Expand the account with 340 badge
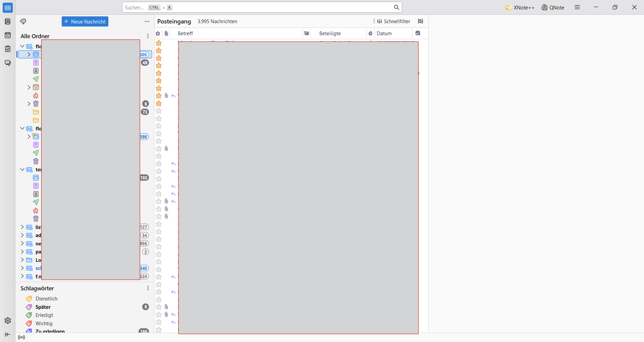The image size is (644, 342). coord(22,268)
